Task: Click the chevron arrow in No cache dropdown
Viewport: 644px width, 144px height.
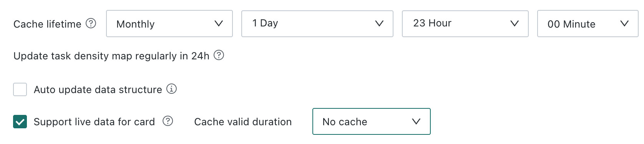Action: 416,122
